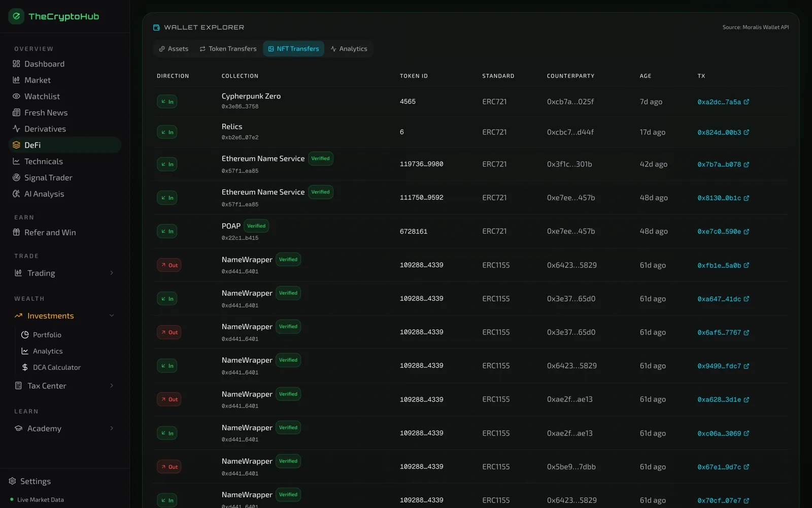Screen dimensions: 812x508
Task: Click counterparty 0xcb7a...025f
Action: (x=570, y=102)
